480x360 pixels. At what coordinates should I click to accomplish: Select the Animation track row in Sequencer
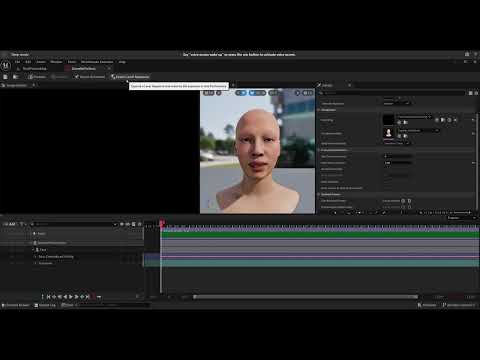72,263
